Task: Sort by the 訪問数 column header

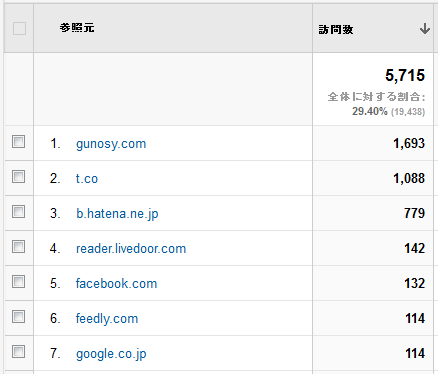Action: click(336, 30)
